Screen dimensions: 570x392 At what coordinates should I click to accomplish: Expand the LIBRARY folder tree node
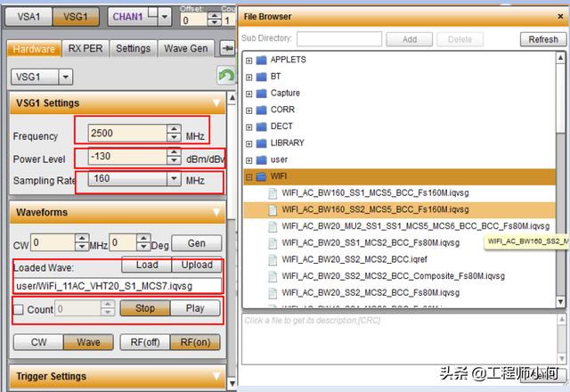248,143
